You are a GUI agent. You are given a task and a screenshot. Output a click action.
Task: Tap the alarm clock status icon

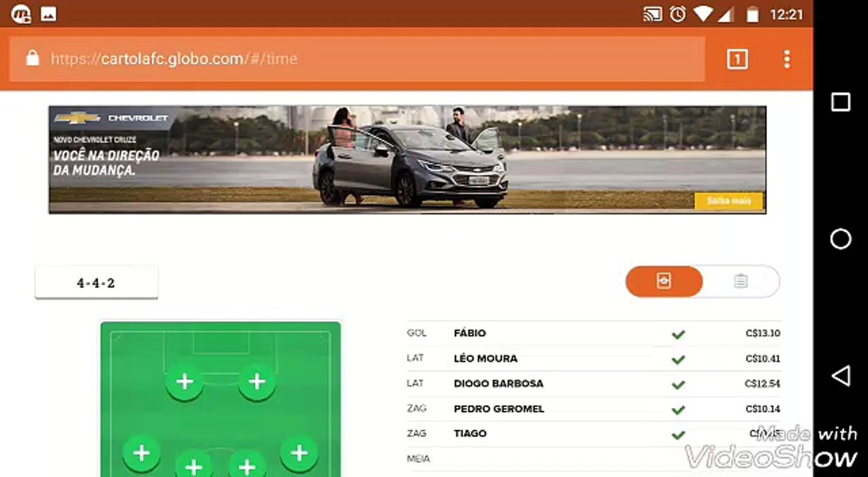[x=678, y=14]
